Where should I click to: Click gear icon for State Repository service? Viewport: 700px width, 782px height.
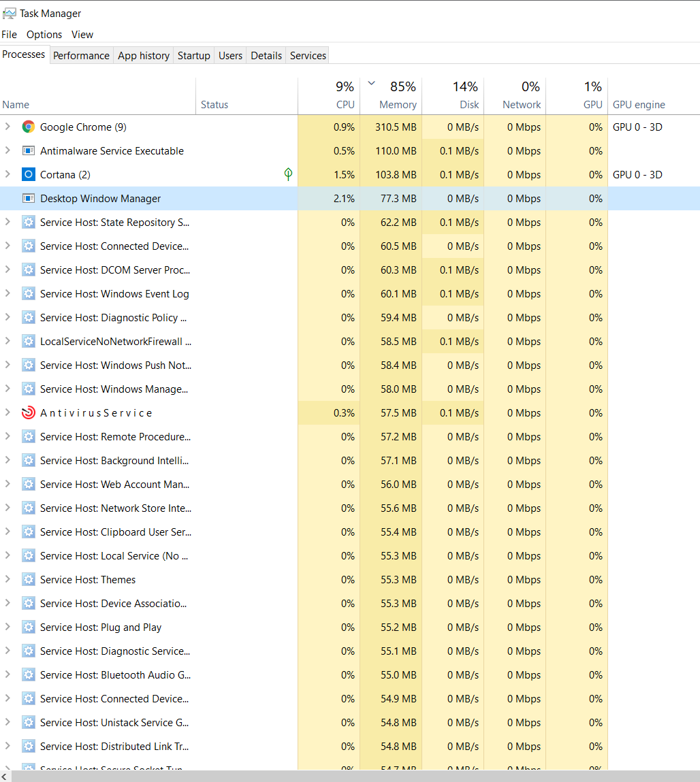click(29, 223)
